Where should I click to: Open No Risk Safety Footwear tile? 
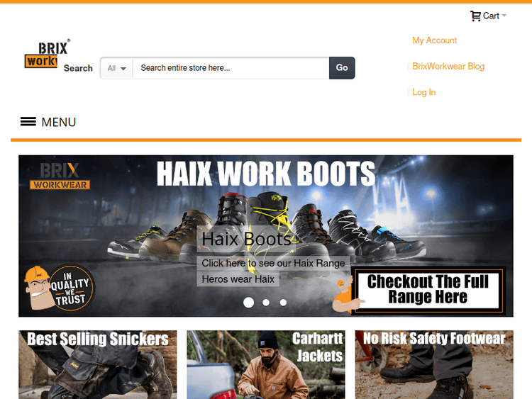[x=434, y=364]
